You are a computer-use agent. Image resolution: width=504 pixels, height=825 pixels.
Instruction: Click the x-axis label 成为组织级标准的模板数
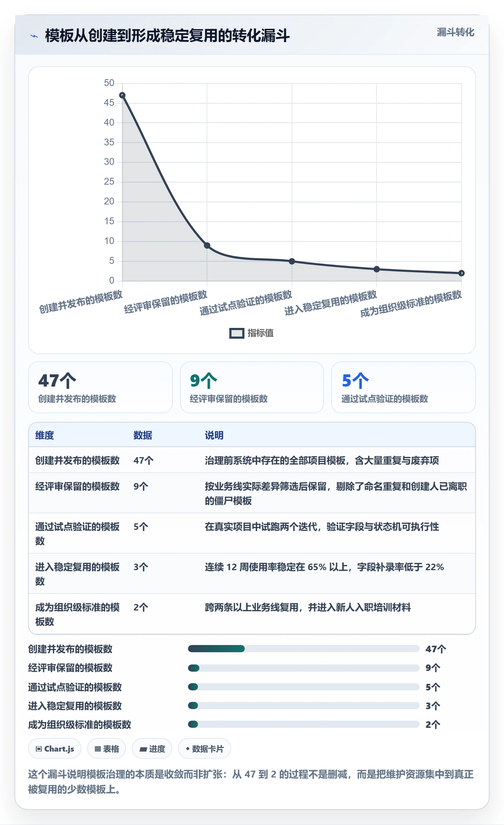pyautogui.click(x=411, y=303)
